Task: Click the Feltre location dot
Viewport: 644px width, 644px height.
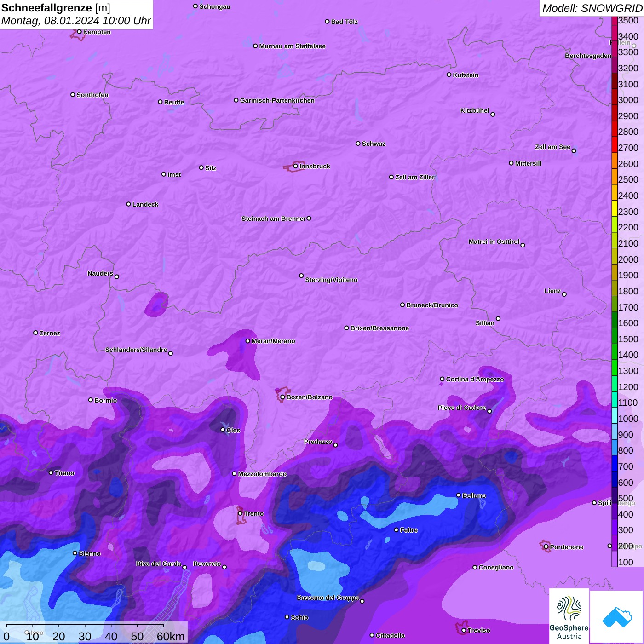Action: (x=396, y=530)
